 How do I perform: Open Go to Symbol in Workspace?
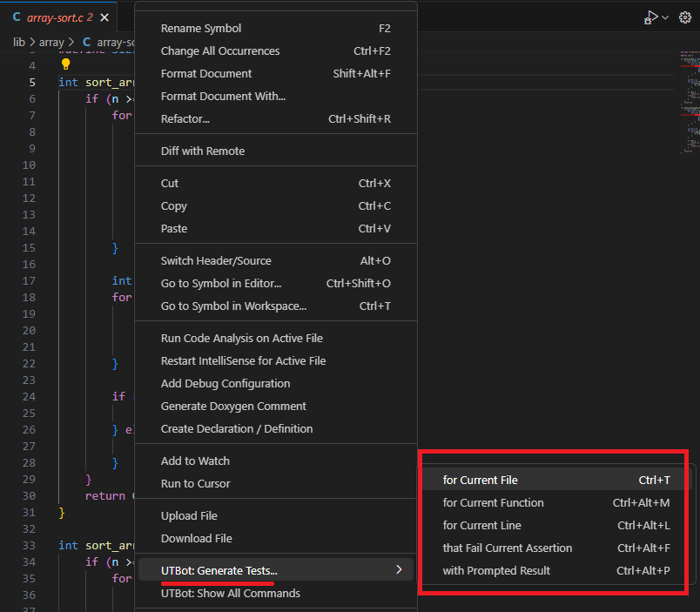[233, 306]
